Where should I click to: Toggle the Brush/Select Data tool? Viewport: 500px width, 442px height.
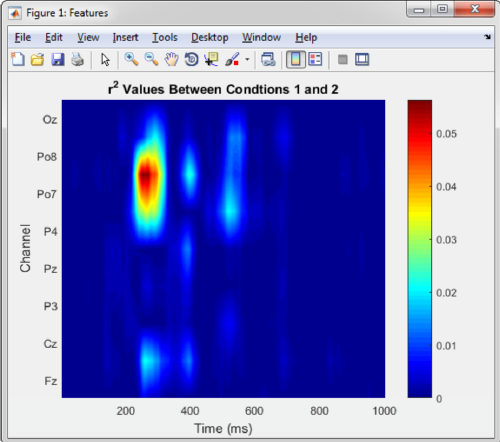click(232, 60)
